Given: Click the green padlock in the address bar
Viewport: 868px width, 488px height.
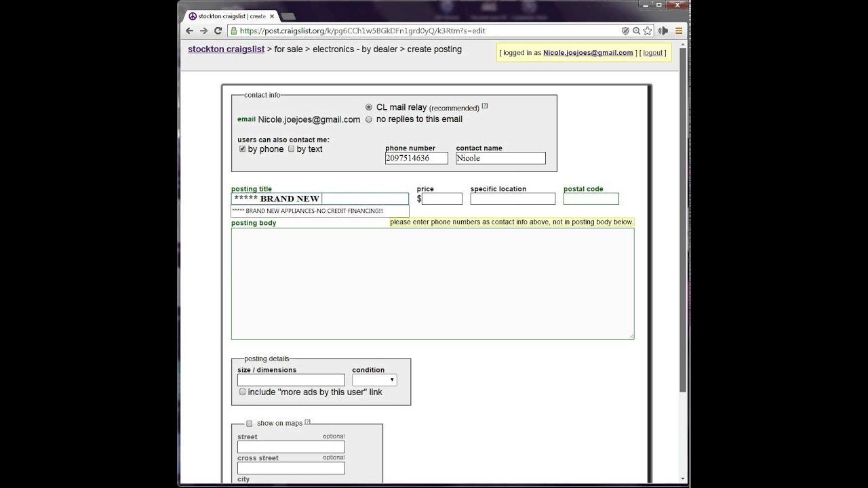Looking at the screenshot, I should coord(233,30).
